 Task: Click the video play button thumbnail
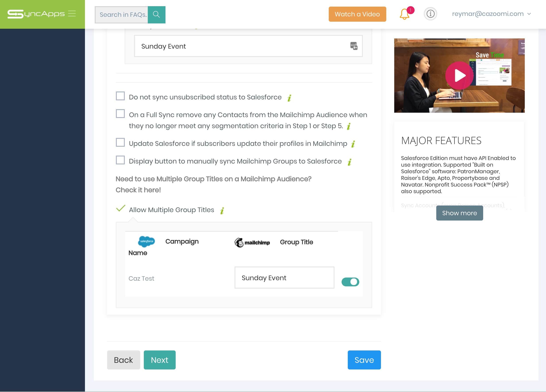459,75
